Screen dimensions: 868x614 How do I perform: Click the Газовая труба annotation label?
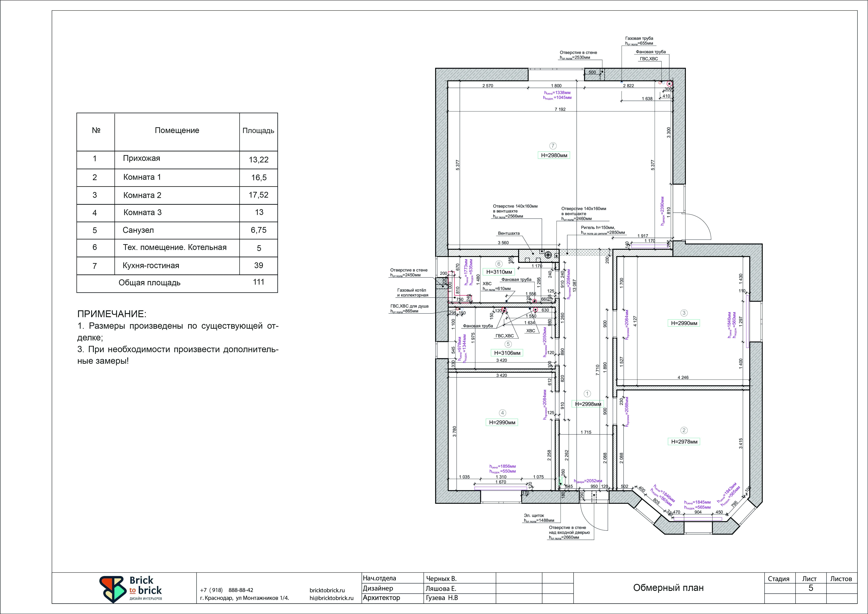click(x=639, y=39)
